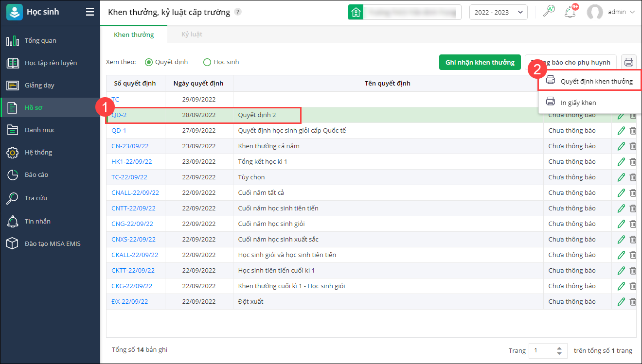
Task: Delete the Đột xuất row
Action: pos(633,301)
